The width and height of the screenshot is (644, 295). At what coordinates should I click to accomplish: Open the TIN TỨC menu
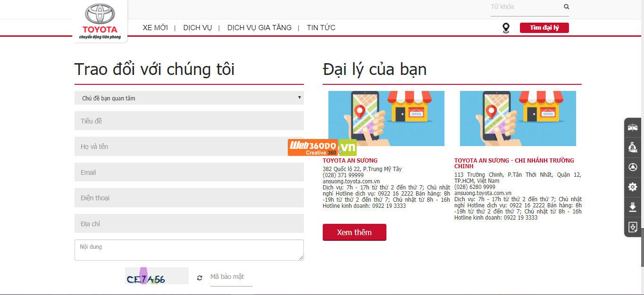pyautogui.click(x=321, y=28)
